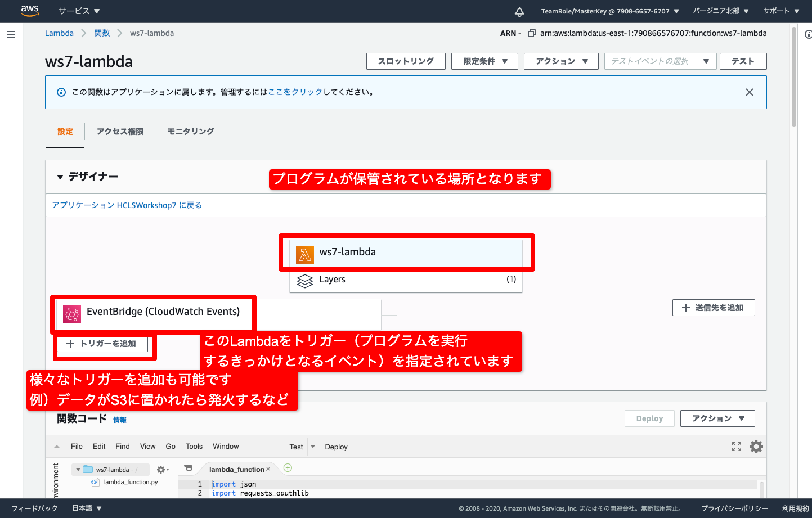Open the テストイベントの選択 combo box
This screenshot has width=812, height=518.
(660, 61)
